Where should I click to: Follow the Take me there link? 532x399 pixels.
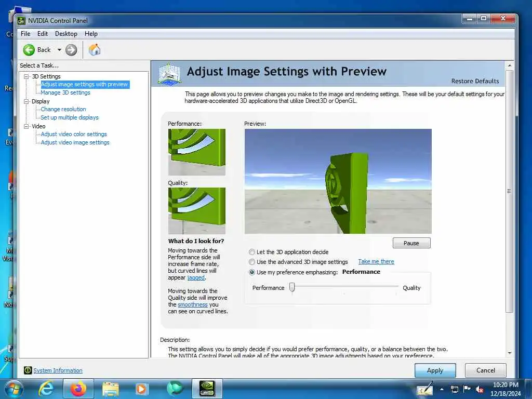376,262
